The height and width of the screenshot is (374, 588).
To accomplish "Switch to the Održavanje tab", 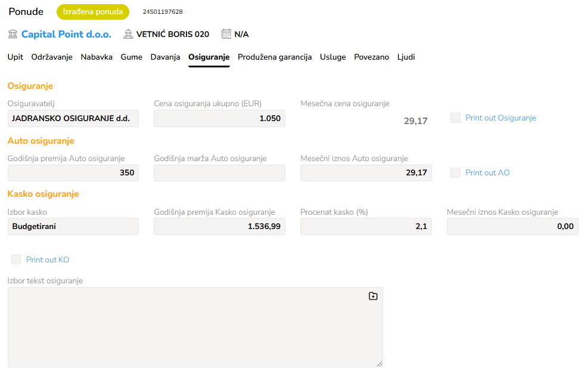I will [52, 57].
